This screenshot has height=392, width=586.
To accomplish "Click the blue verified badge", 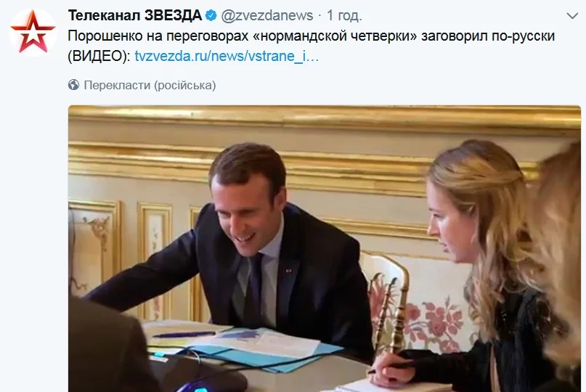I will pyautogui.click(x=211, y=15).
